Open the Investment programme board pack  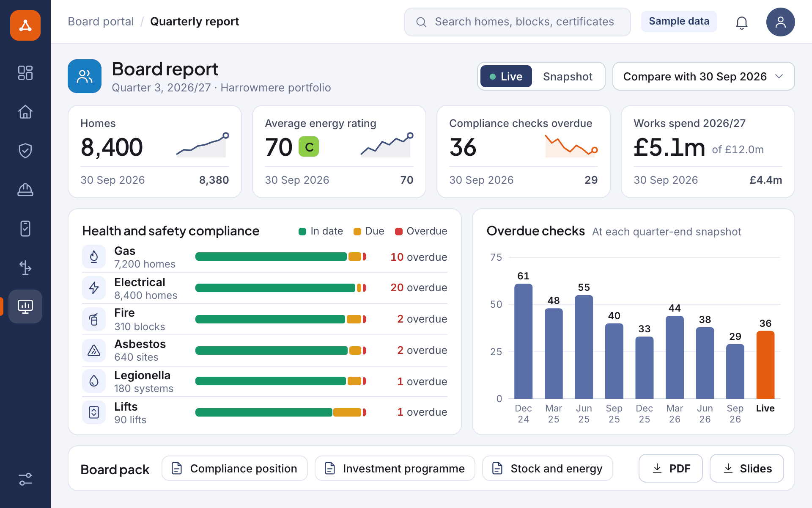pyautogui.click(x=395, y=468)
